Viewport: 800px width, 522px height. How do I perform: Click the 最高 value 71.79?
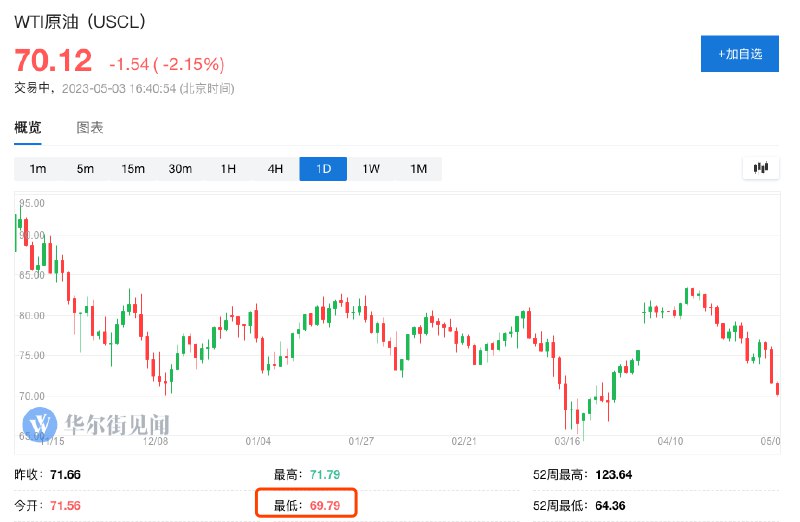click(x=324, y=475)
